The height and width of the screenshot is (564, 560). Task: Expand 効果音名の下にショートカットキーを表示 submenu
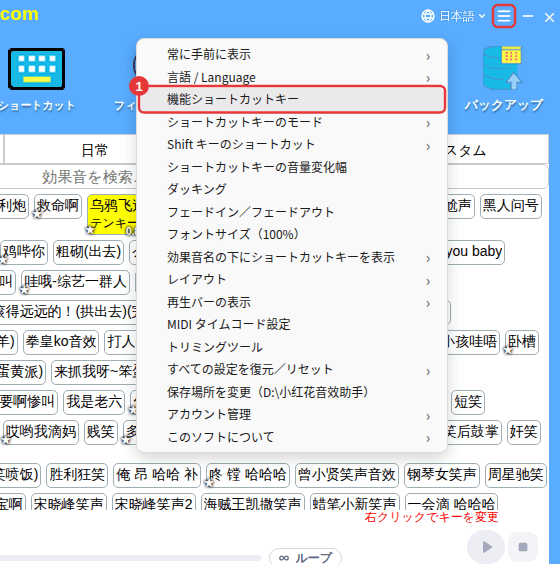[x=292, y=257]
